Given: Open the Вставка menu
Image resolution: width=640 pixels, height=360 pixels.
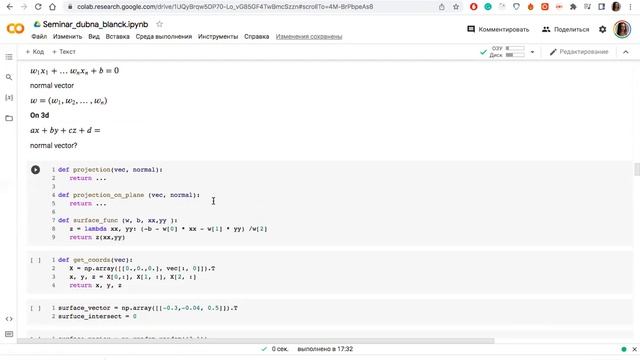Looking at the screenshot, I should pos(118,37).
